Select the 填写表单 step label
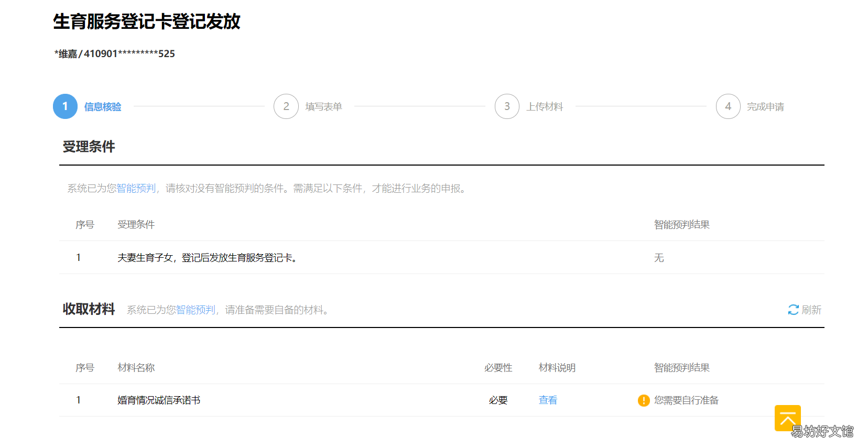 tap(323, 107)
